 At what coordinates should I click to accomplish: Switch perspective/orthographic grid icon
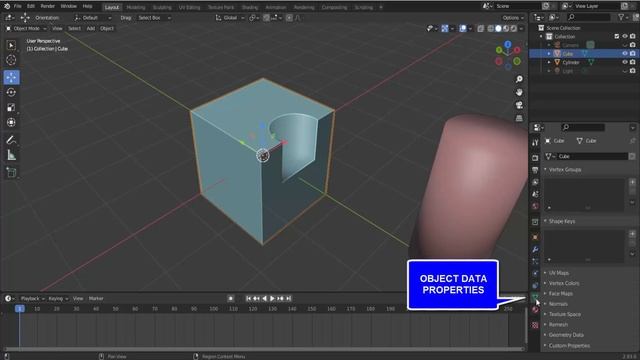click(x=519, y=118)
